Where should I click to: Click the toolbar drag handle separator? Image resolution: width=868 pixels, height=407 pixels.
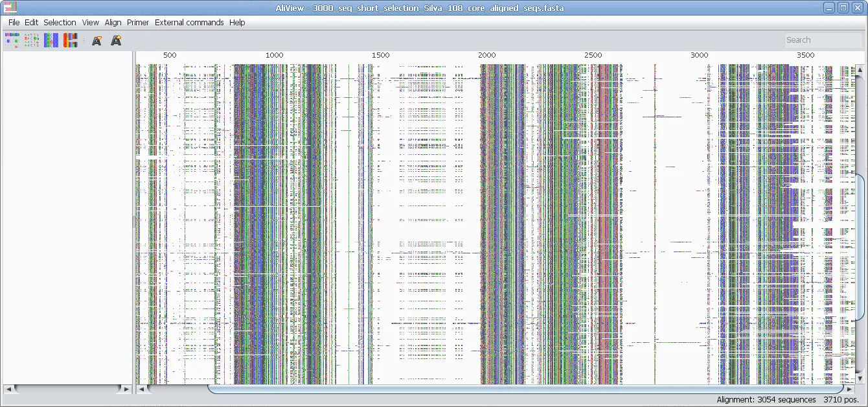click(84, 41)
